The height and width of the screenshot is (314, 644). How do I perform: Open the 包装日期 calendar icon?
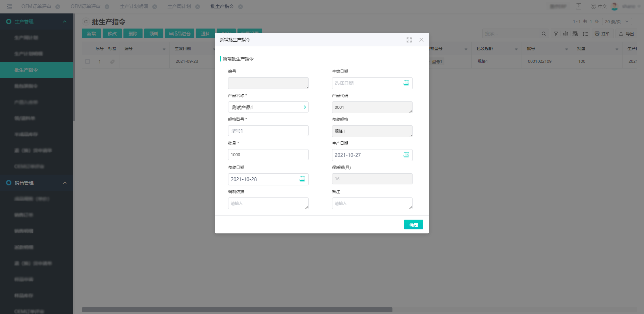point(302,179)
